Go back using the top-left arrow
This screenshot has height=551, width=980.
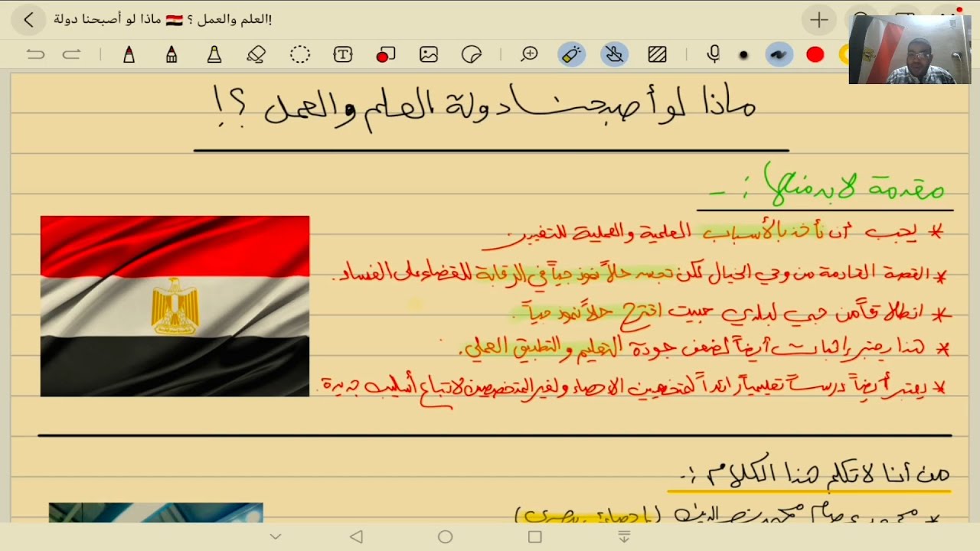(x=28, y=20)
